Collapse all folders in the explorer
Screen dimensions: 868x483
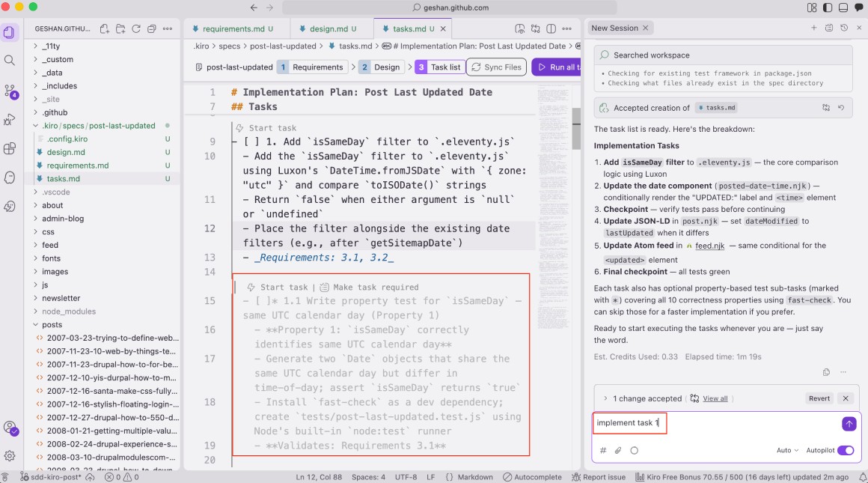pyautogui.click(x=151, y=28)
